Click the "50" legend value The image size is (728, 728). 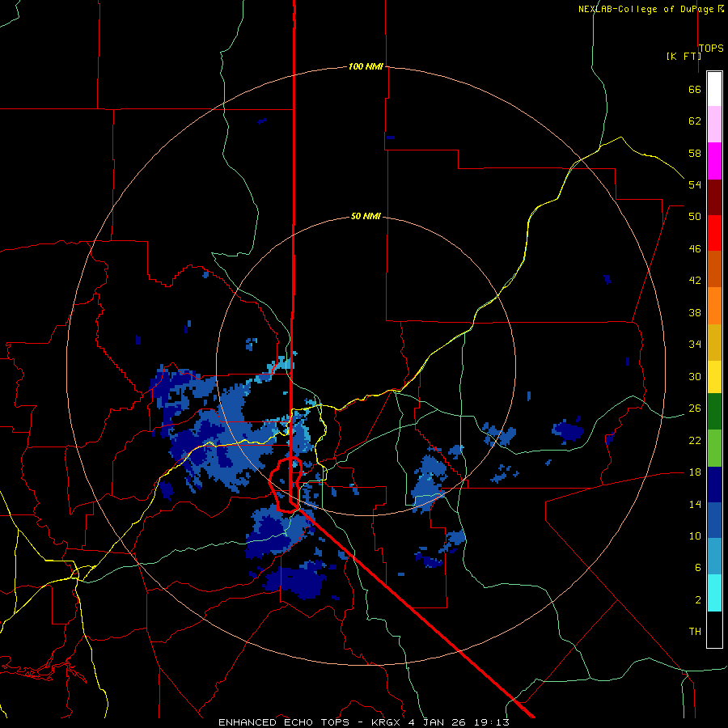[x=695, y=217]
